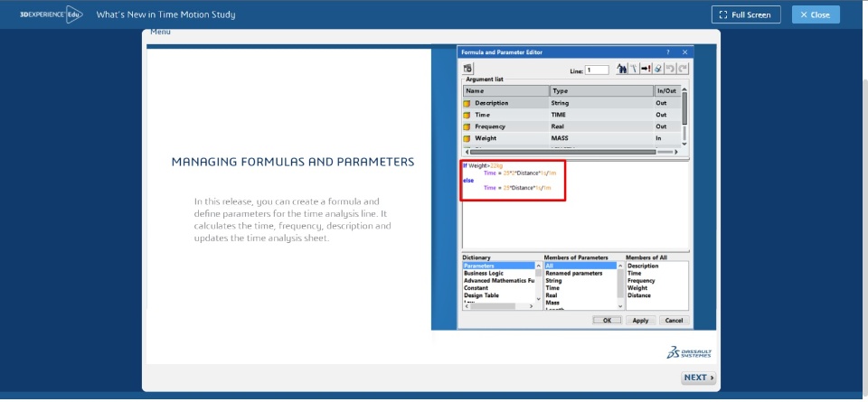Click the String type cell in Argument list

click(x=560, y=103)
